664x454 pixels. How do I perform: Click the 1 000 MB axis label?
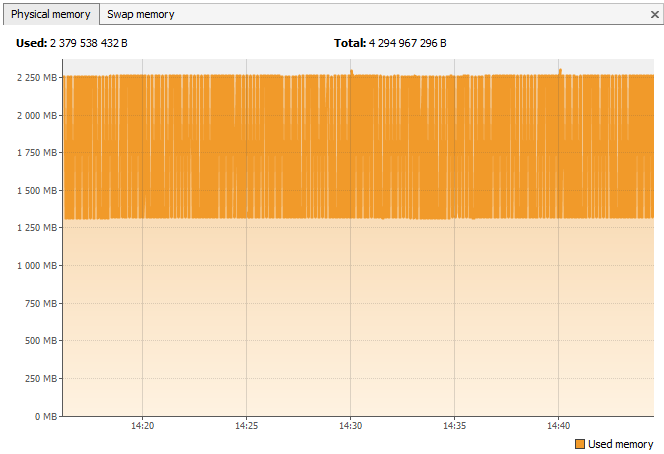(35, 266)
